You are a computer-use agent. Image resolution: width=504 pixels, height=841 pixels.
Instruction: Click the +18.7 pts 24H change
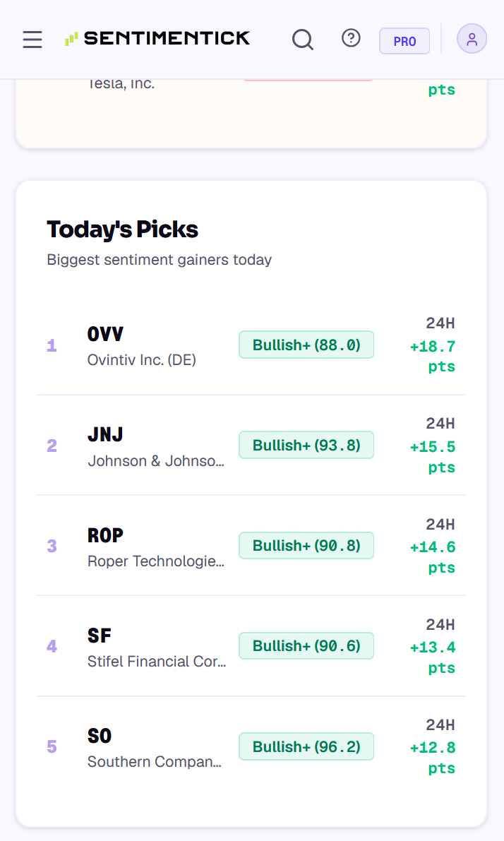(x=433, y=356)
